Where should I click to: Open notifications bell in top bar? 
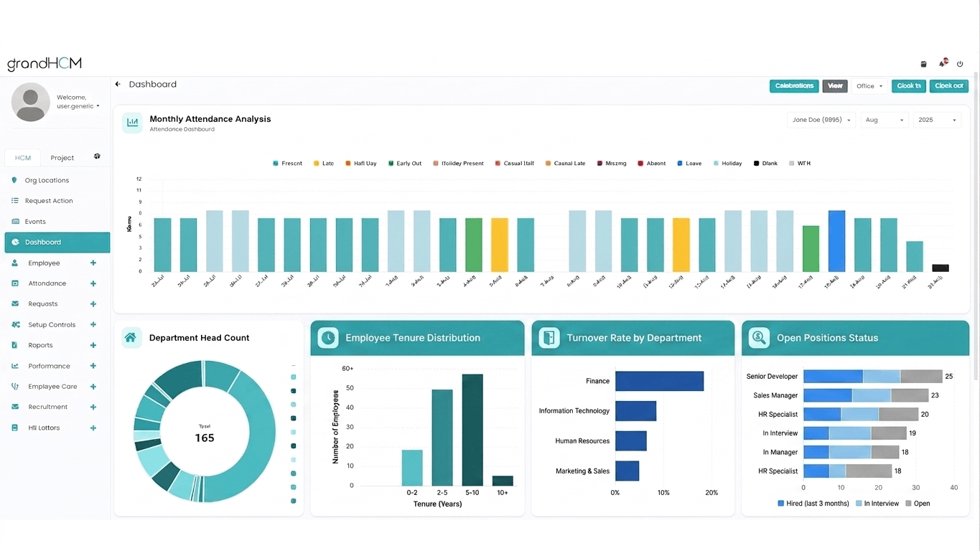tap(943, 63)
